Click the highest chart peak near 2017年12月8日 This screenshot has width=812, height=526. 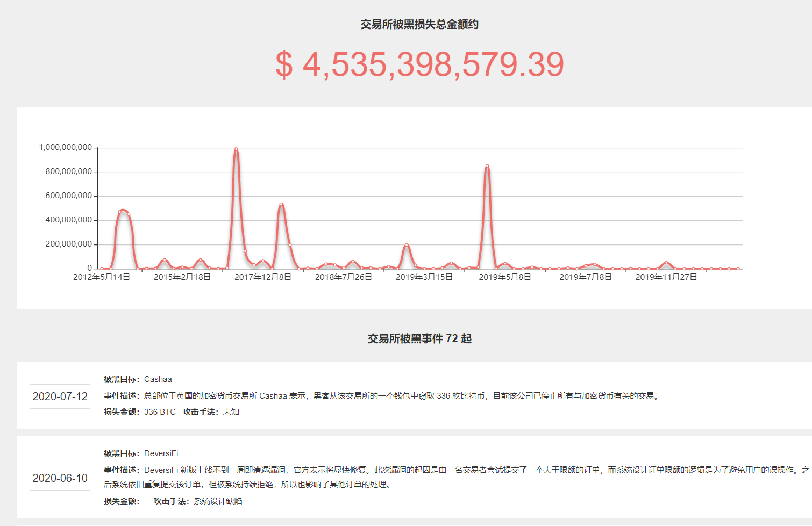[x=236, y=150]
